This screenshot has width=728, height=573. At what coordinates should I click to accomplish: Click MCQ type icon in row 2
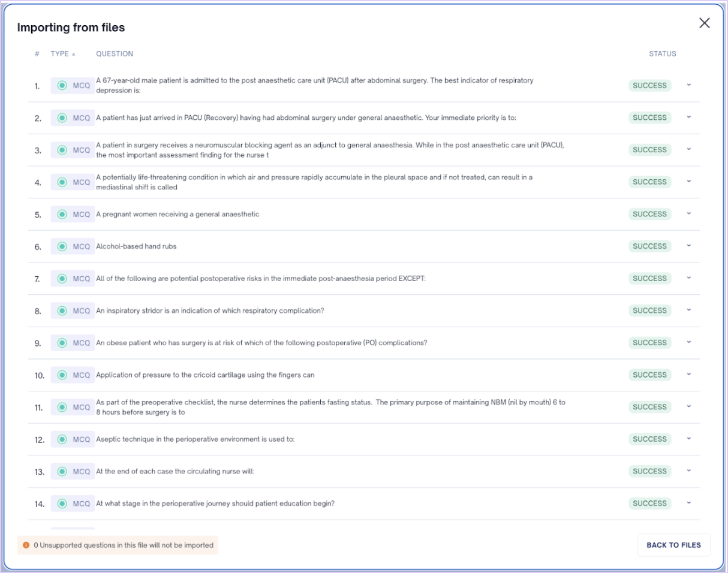pos(62,118)
